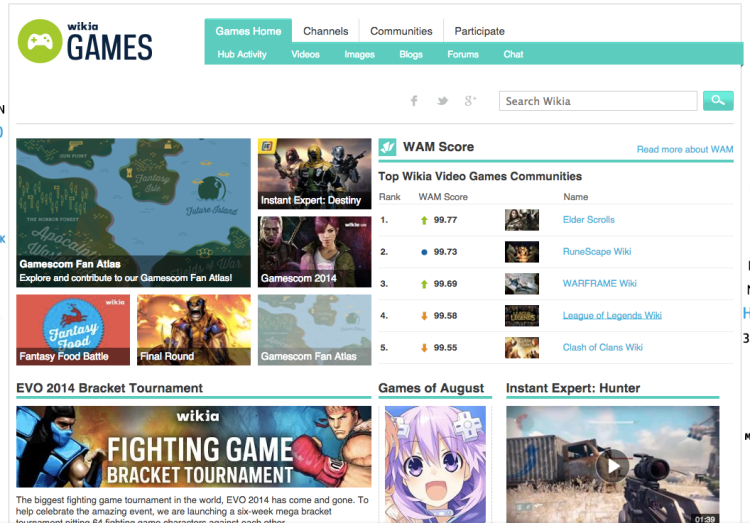Screen dimensions: 750x523
Task: Open the Images submenu item
Action: point(359,54)
